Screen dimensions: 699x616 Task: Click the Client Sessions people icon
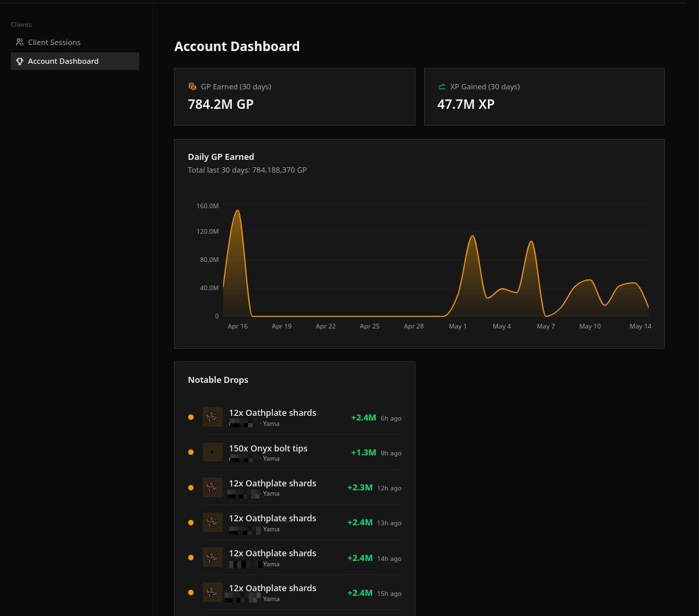click(x=19, y=42)
